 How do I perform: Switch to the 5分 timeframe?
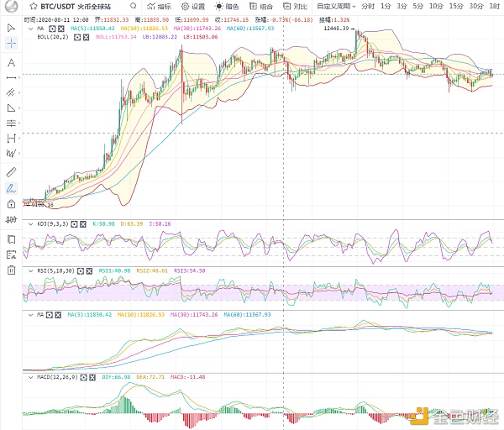click(x=417, y=6)
